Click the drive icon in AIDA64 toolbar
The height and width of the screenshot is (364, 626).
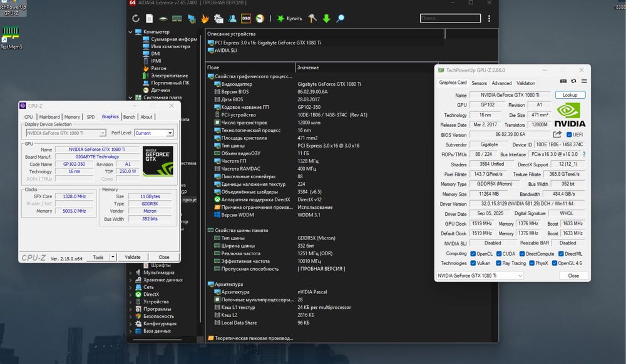click(163, 18)
